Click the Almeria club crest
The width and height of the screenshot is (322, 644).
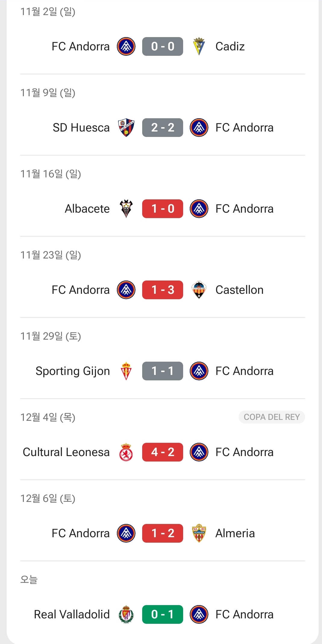click(x=199, y=533)
